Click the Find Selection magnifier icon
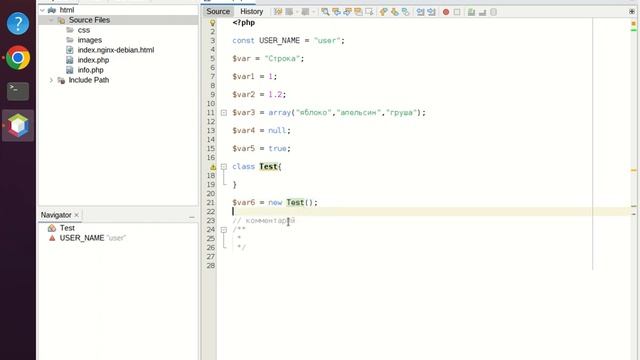The height and width of the screenshot is (360, 640). (325, 12)
